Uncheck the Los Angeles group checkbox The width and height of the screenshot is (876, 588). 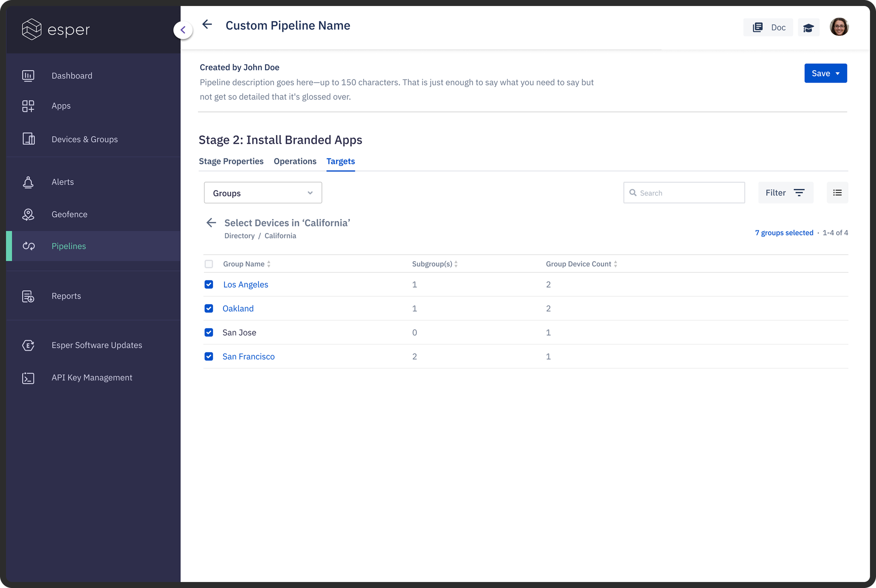[209, 285]
